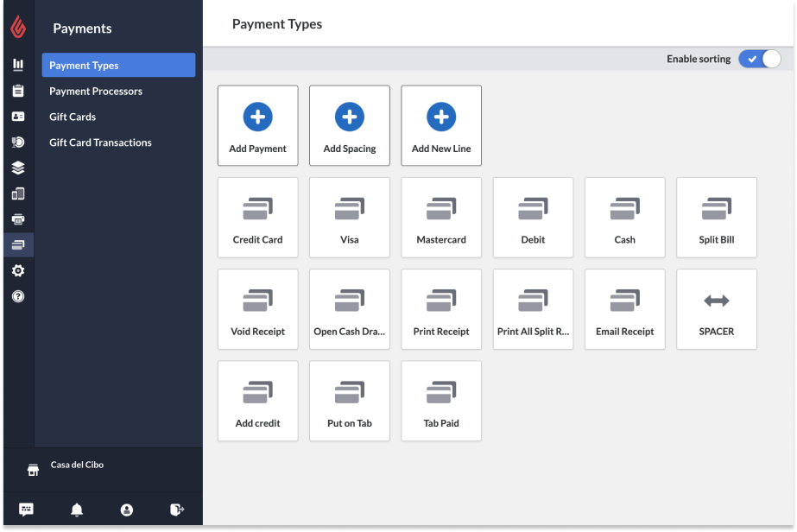Open the notifications bell icon
This screenshot has height=532, width=797.
(77, 510)
